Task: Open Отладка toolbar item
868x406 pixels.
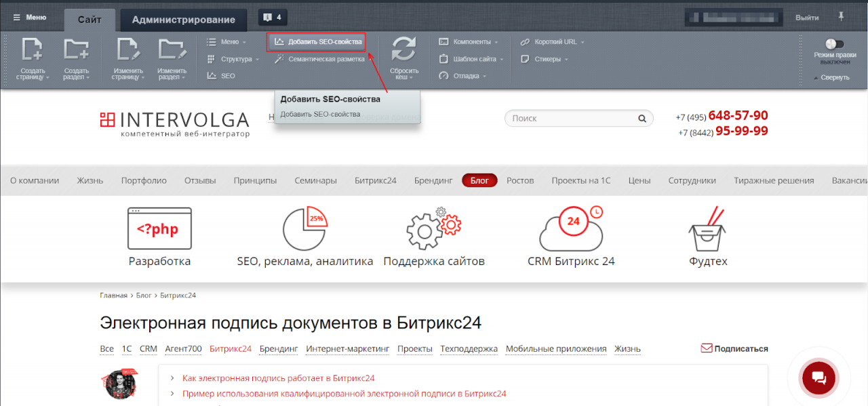Action: coord(462,76)
